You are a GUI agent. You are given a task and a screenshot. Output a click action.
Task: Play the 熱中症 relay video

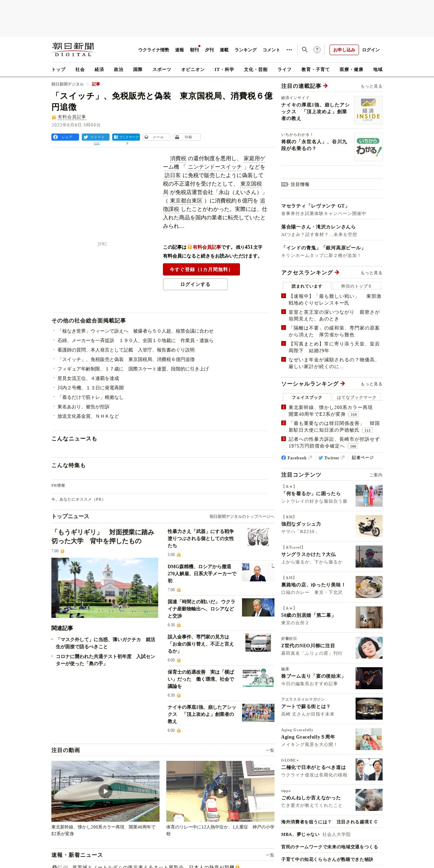[220, 791]
